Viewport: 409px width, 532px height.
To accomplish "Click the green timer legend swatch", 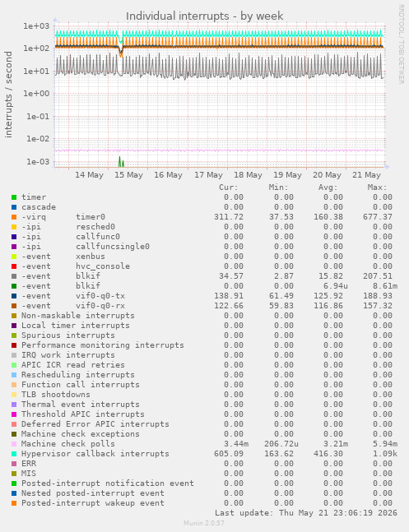I will pos(14,197).
